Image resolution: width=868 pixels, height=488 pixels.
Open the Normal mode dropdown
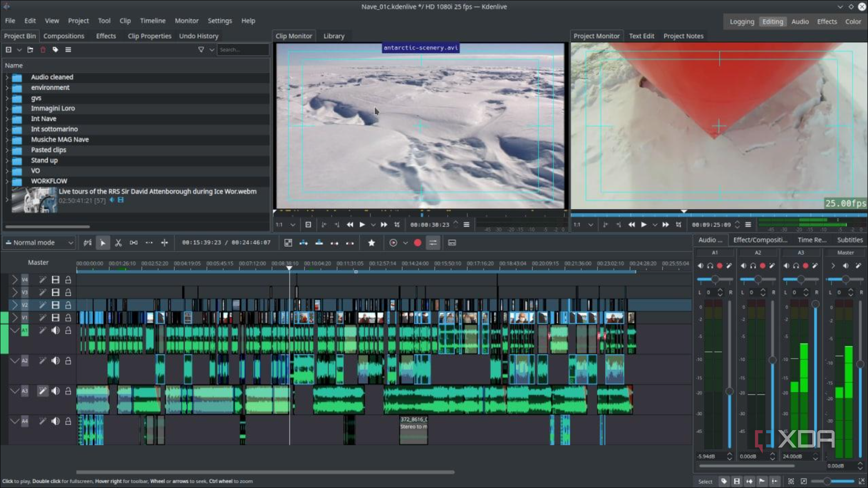point(39,242)
